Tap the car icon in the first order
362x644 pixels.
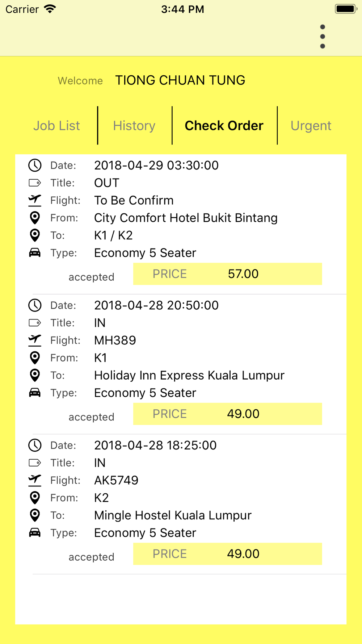35,252
